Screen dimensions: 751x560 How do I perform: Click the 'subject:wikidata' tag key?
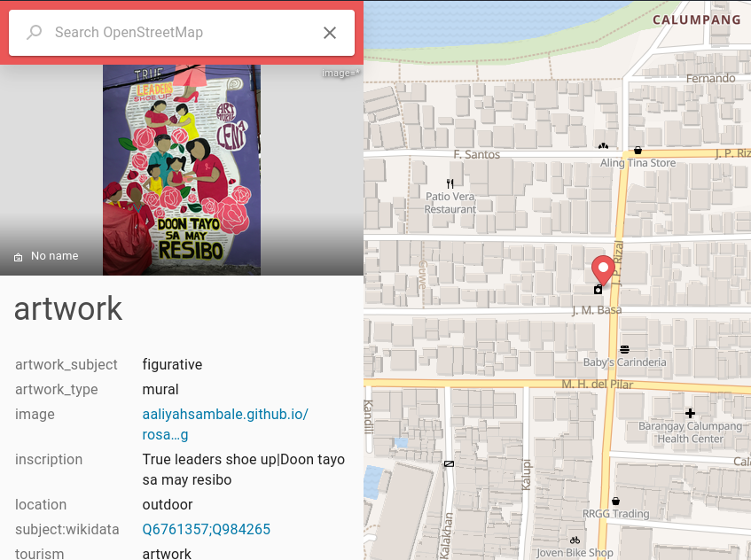point(67,529)
